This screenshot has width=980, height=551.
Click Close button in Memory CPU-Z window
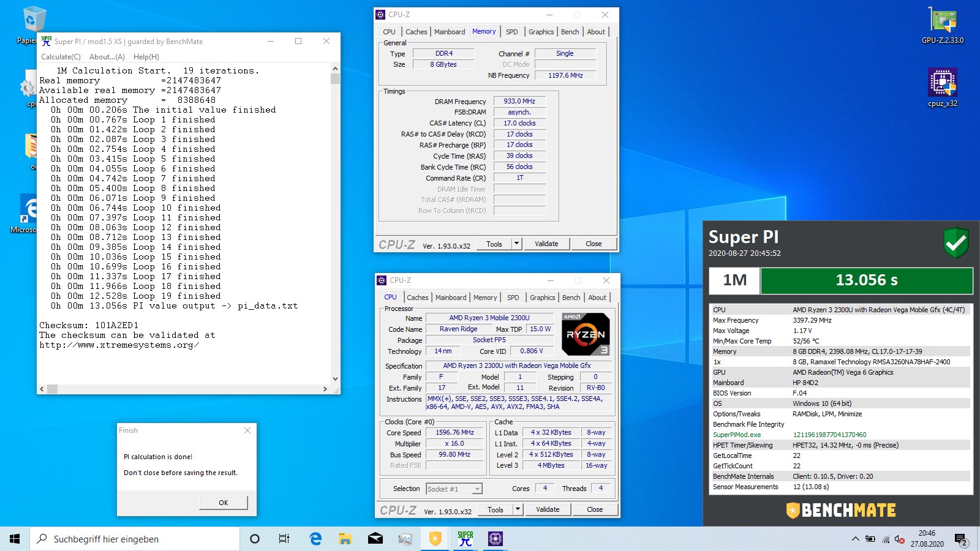click(594, 244)
